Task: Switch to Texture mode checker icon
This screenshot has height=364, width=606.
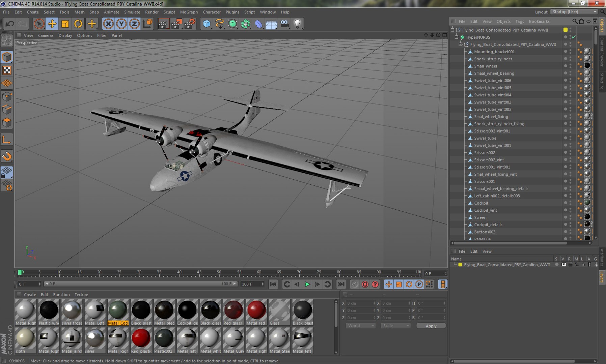Action: click(7, 70)
